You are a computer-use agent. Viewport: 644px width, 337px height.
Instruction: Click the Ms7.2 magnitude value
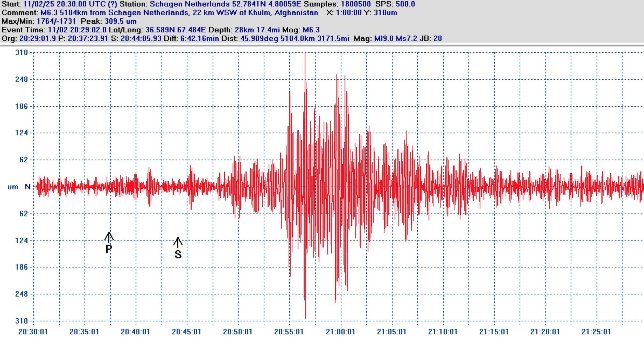click(407, 39)
